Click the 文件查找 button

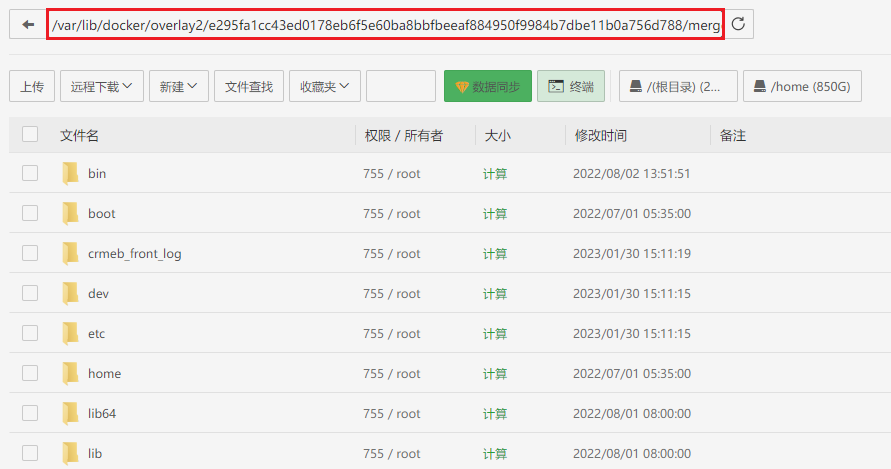249,86
